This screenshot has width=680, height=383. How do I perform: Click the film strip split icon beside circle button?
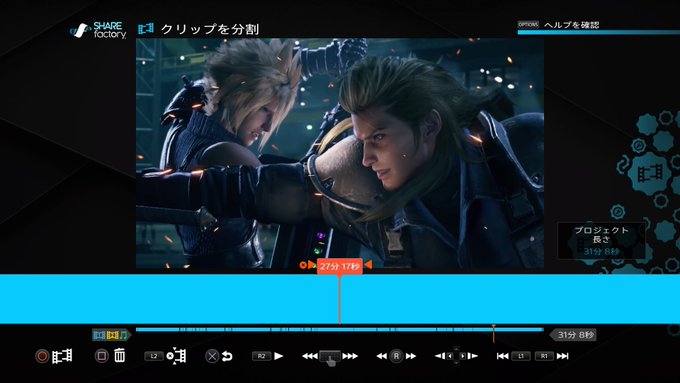tap(62, 356)
